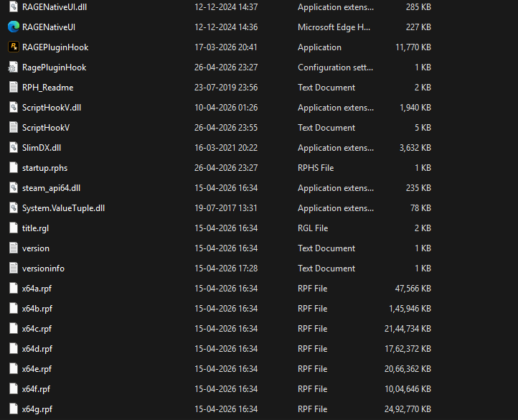Click the x64b.rpf file icon

[14, 309]
